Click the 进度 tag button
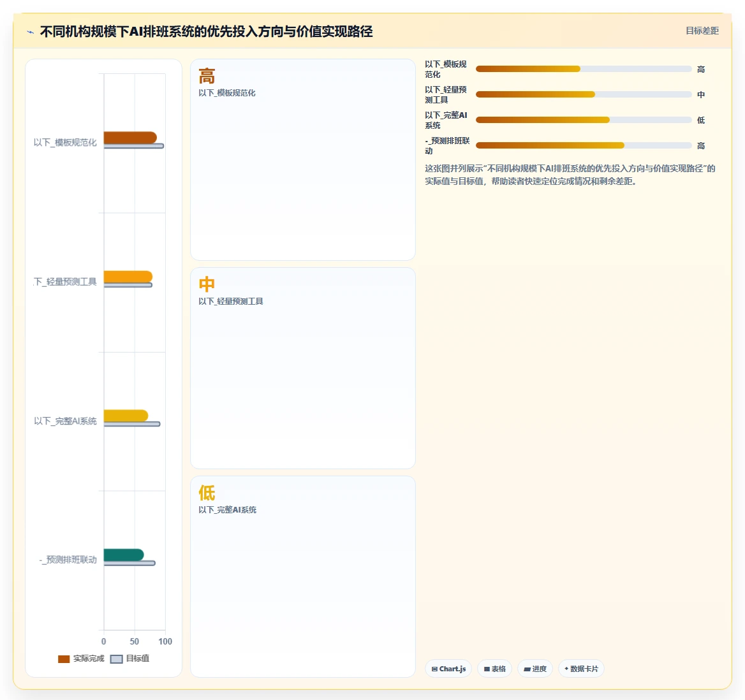The width and height of the screenshot is (745, 700). [x=535, y=669]
